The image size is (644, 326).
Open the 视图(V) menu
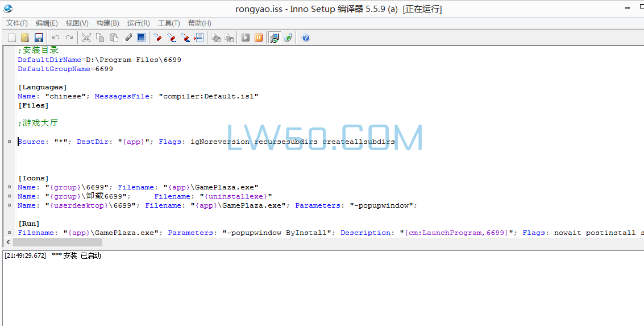(77, 23)
